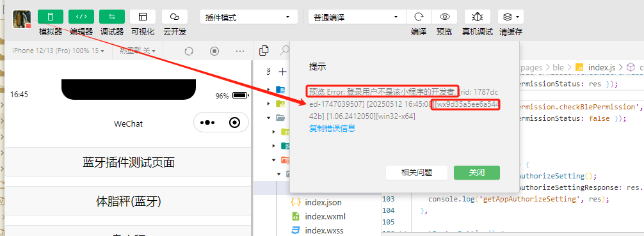Image resolution: width=644 pixels, height=236 pixels.
Task: Open the 插件模式 mode dropdown
Action: (x=249, y=17)
